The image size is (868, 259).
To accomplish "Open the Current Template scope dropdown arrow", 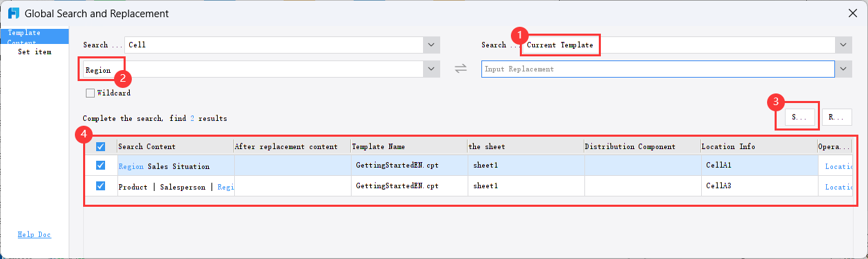I will [x=843, y=45].
